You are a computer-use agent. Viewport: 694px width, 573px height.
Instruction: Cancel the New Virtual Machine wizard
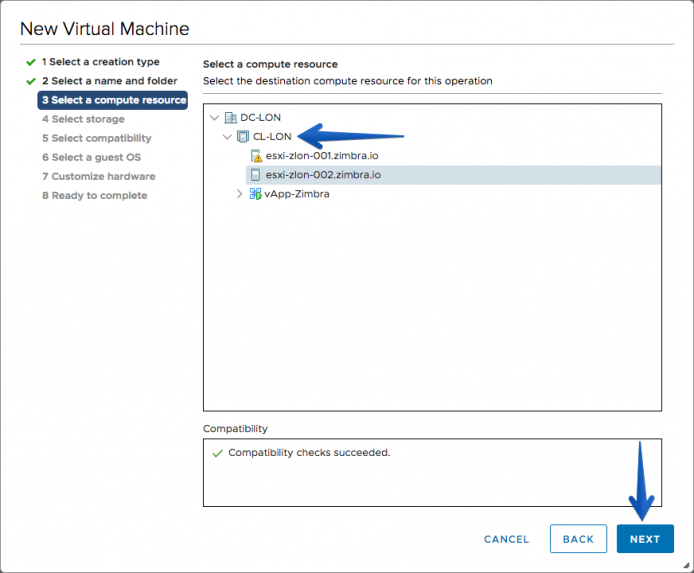pyautogui.click(x=506, y=539)
